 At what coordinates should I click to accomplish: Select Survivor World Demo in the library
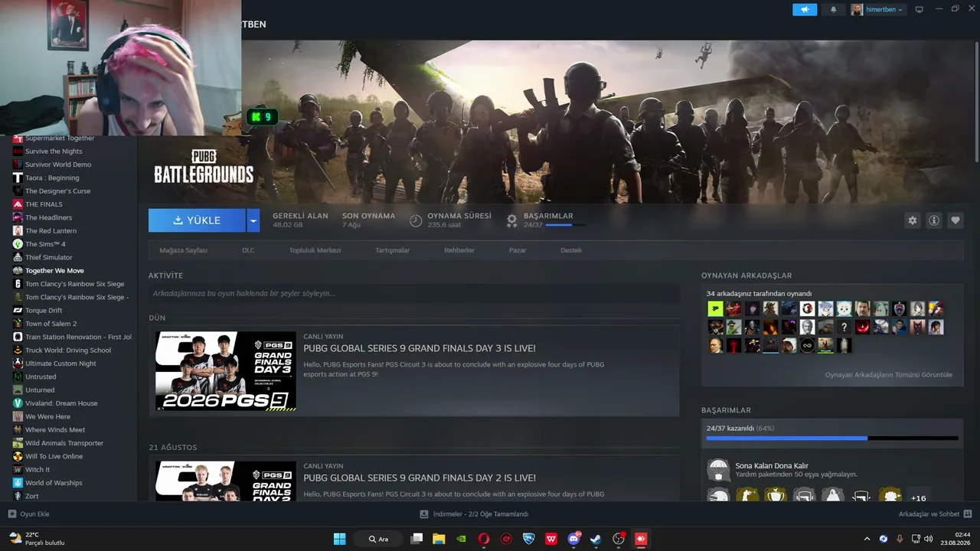[58, 165]
